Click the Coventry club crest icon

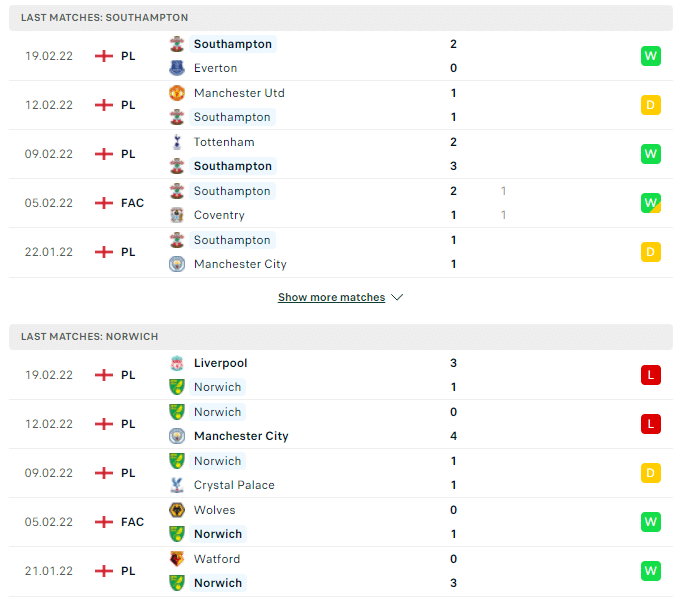point(177,215)
